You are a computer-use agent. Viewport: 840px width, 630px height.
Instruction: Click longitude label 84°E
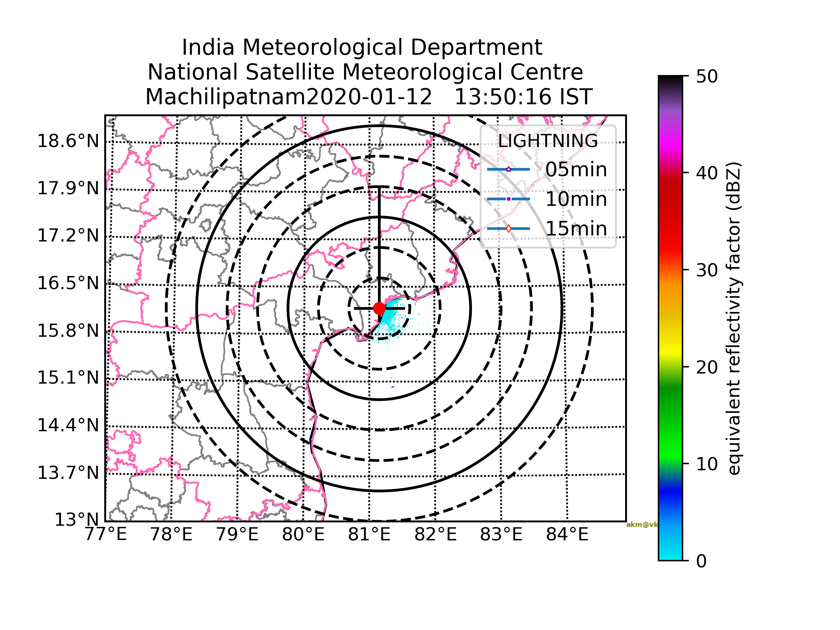point(567,535)
